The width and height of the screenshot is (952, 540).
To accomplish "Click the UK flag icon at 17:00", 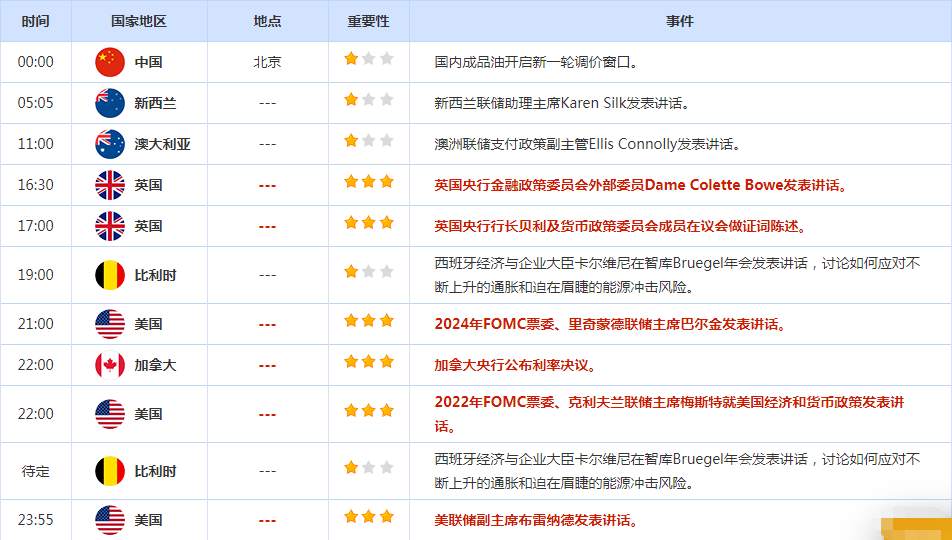I will 110,226.
